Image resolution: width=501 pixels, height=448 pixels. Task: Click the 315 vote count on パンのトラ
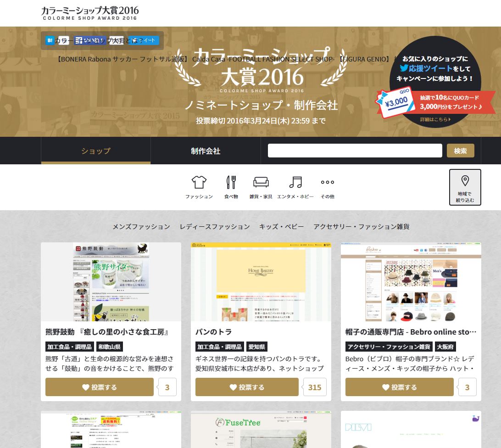pyautogui.click(x=314, y=387)
